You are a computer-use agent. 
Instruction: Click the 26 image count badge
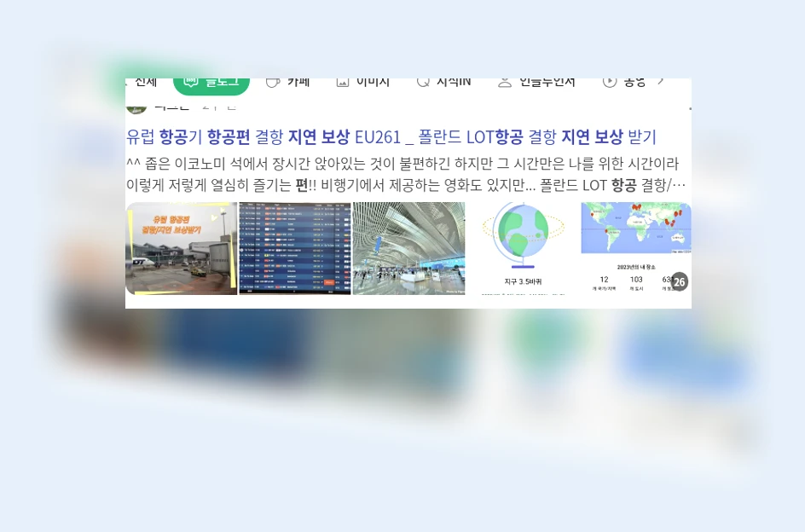(679, 281)
